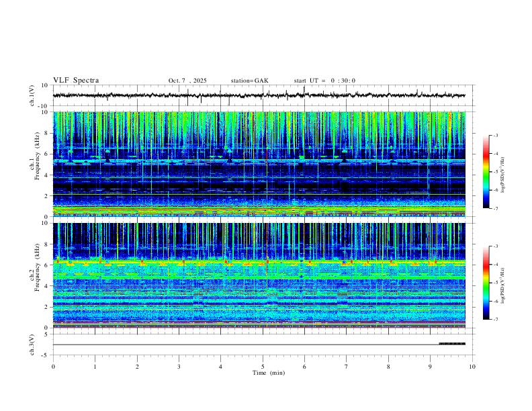Click the ch.2 spectrogram panel
532x411 pixels.
259,275
